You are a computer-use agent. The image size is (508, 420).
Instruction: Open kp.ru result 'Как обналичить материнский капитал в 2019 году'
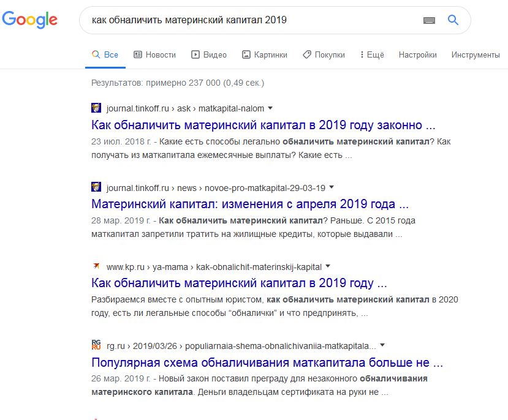click(x=239, y=283)
